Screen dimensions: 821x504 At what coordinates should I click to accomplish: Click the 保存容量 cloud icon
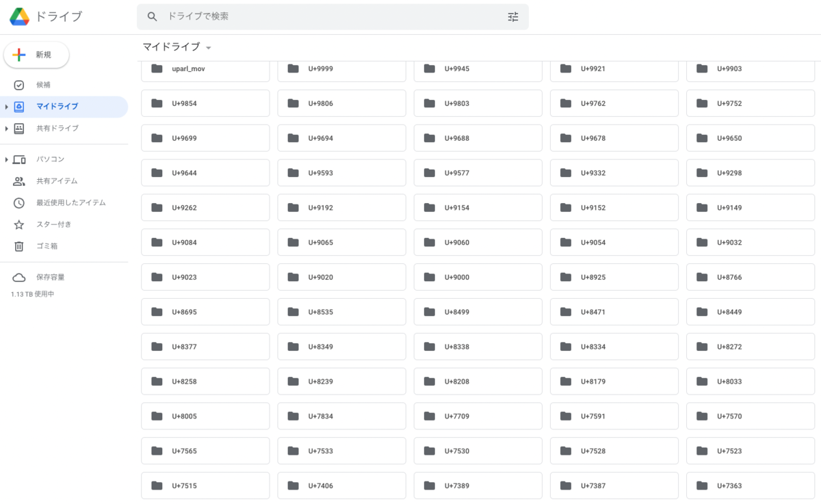point(19,278)
